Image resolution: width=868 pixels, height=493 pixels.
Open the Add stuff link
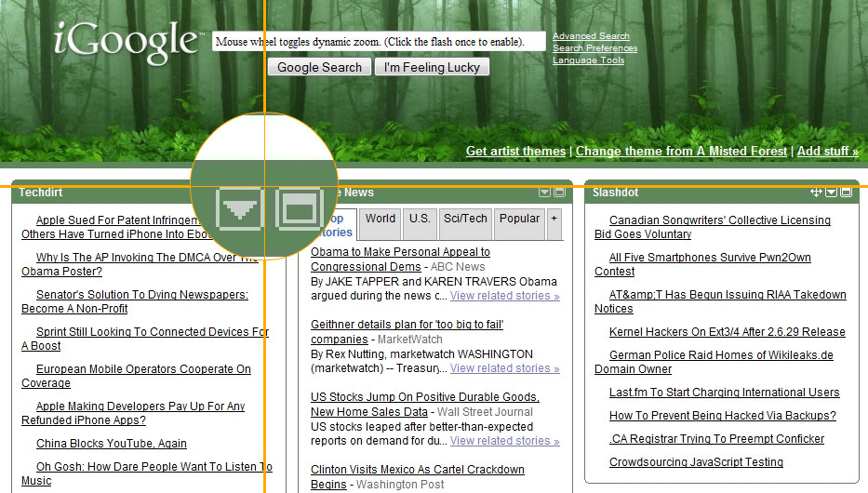827,151
